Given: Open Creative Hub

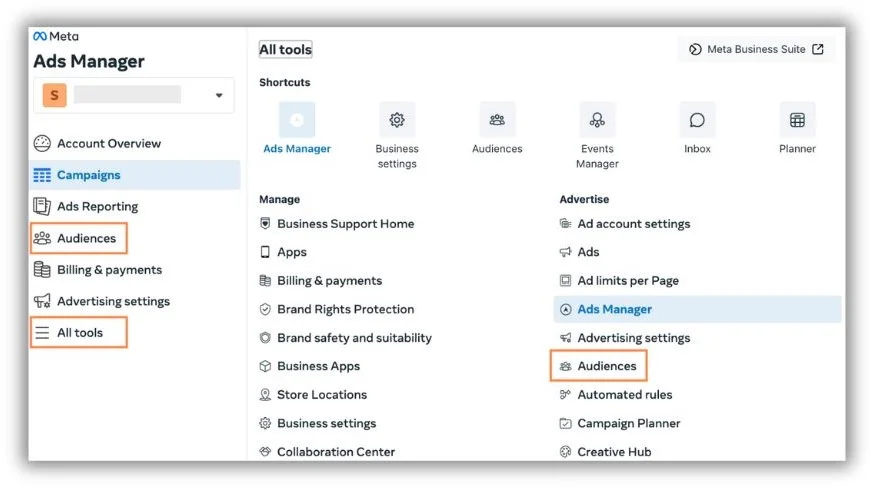Looking at the screenshot, I should coord(614,452).
